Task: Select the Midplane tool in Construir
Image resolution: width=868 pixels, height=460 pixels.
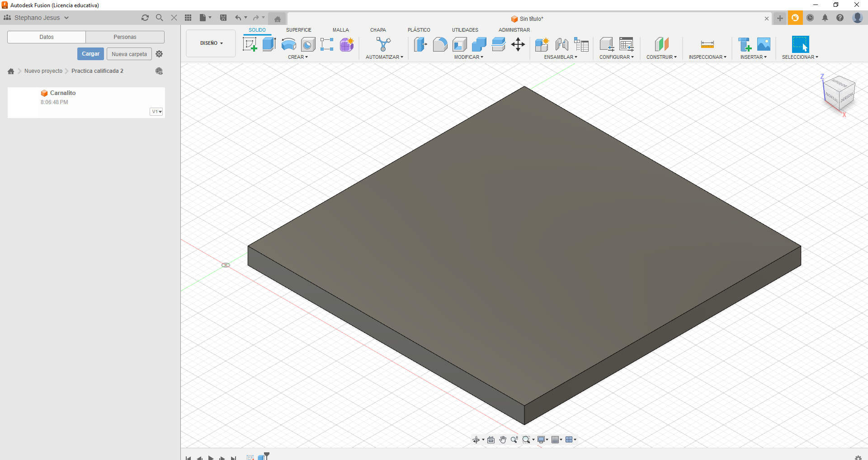Action: click(x=662, y=44)
